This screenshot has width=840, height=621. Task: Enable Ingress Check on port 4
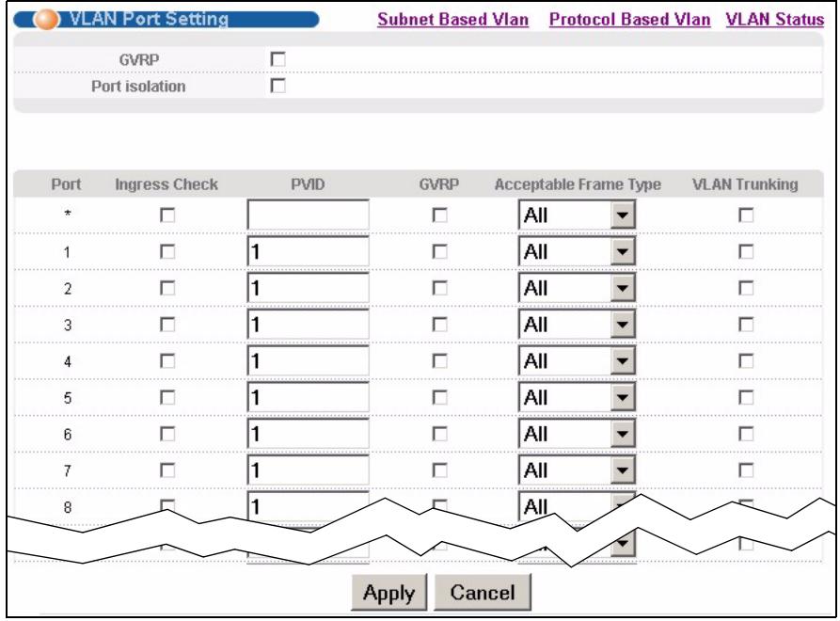coord(167,360)
